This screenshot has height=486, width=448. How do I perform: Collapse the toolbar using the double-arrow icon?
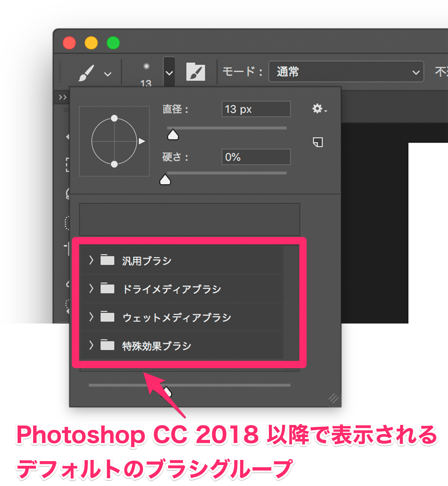[62, 98]
